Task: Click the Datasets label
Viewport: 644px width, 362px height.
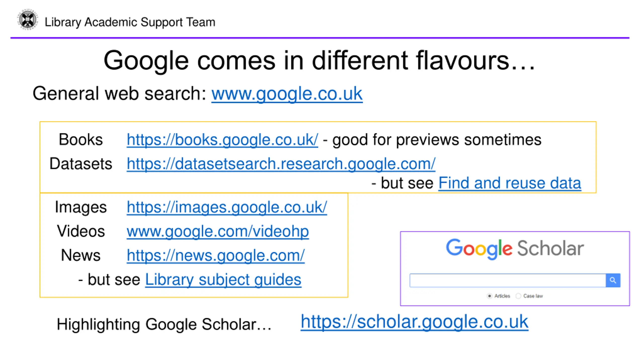Action: click(80, 164)
